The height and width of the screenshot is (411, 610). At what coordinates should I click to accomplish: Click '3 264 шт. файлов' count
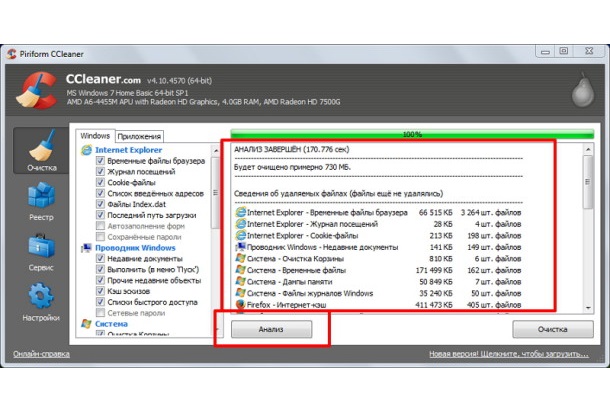pos(491,213)
